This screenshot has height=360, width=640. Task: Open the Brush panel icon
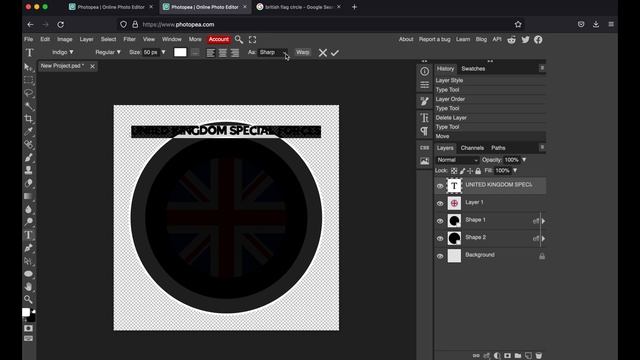[x=424, y=102]
